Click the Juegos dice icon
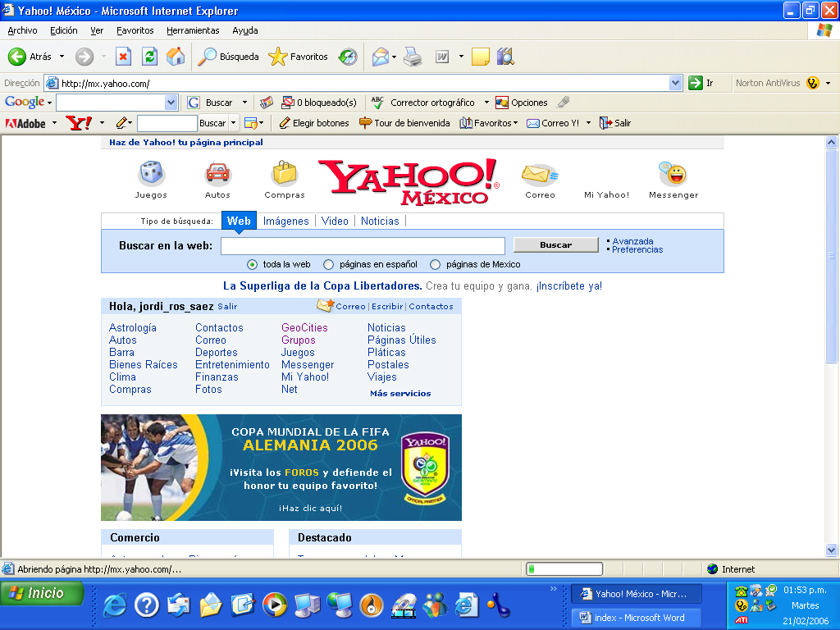 (152, 173)
